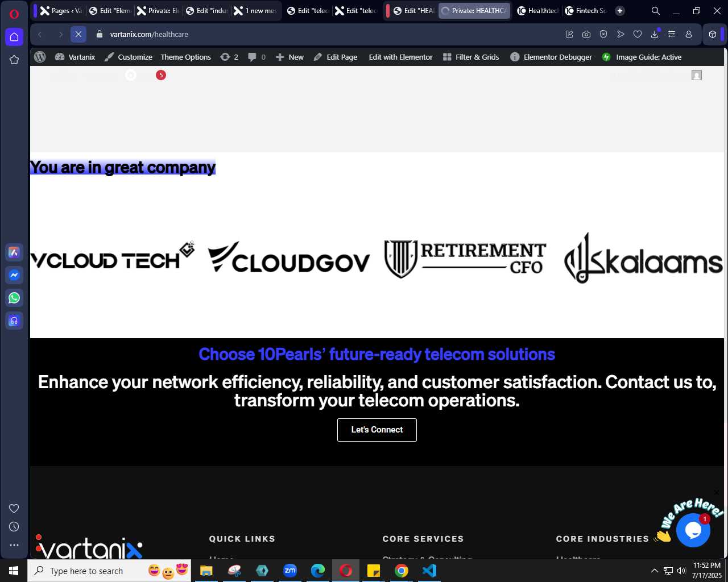View the 2 pending updates
This screenshot has height=582, width=728.
click(229, 57)
